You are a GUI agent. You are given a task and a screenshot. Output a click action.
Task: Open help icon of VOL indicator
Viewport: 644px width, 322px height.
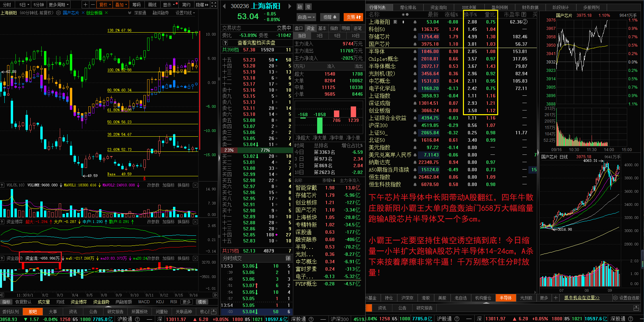[x=2, y=185]
